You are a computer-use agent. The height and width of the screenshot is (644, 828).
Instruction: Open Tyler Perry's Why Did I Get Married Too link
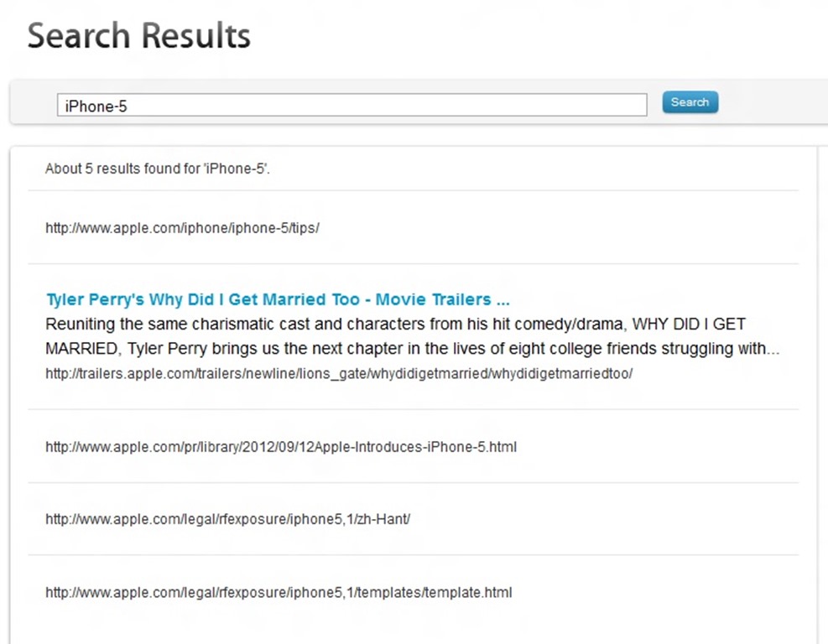coord(277,300)
